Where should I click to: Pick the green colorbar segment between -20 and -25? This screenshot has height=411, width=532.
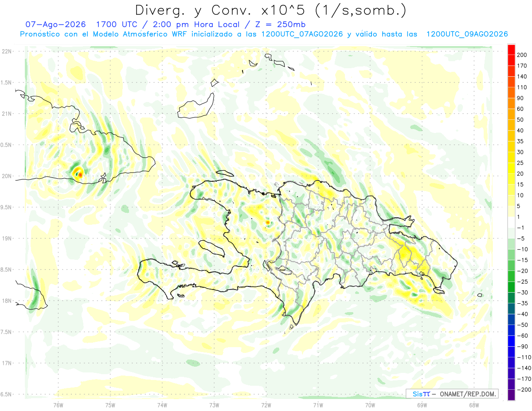511,276
